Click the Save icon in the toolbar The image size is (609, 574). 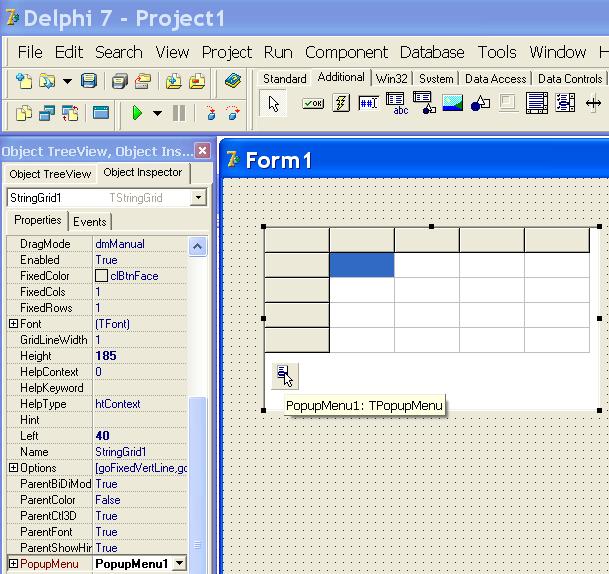tap(89, 81)
